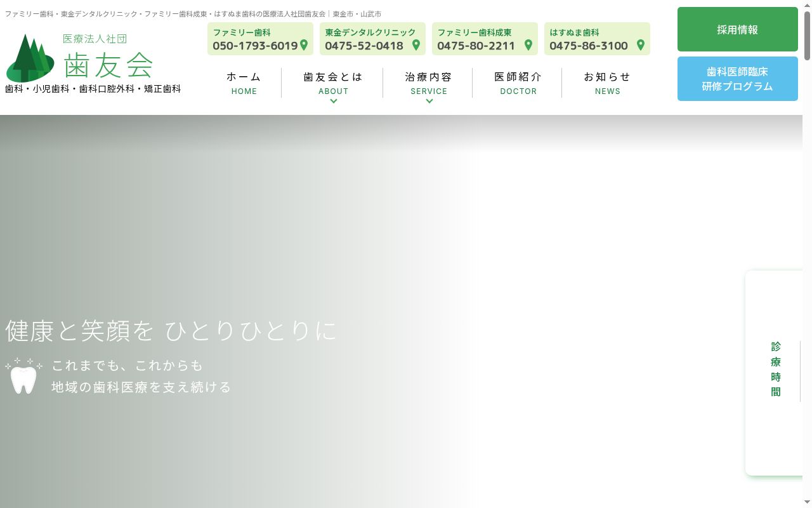Open map pin for ファミリー歯科成東

528,45
